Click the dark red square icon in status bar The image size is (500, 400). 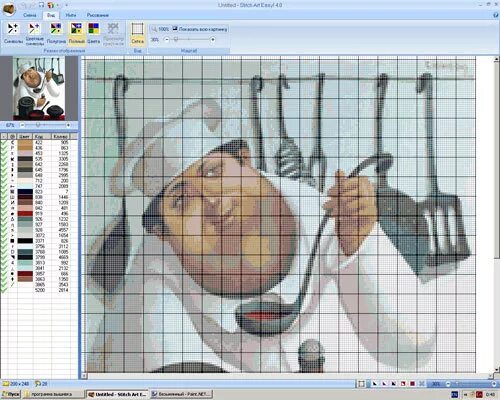coord(412,384)
